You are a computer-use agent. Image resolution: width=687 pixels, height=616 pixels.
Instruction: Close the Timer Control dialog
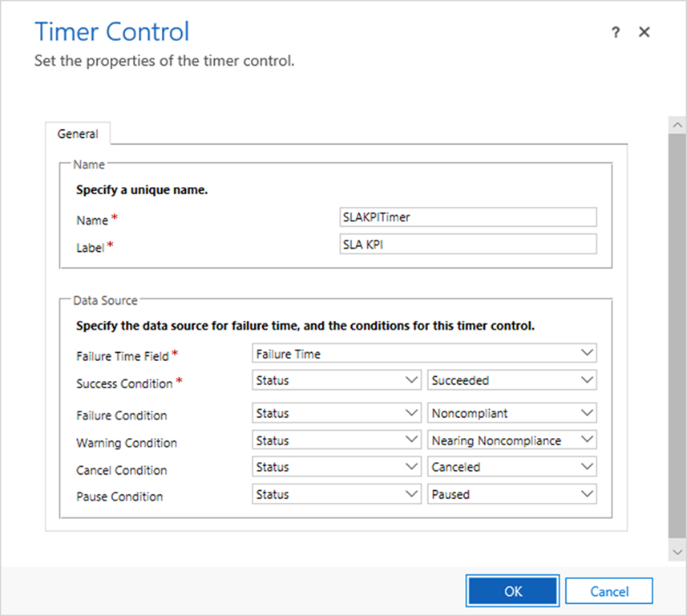644,33
